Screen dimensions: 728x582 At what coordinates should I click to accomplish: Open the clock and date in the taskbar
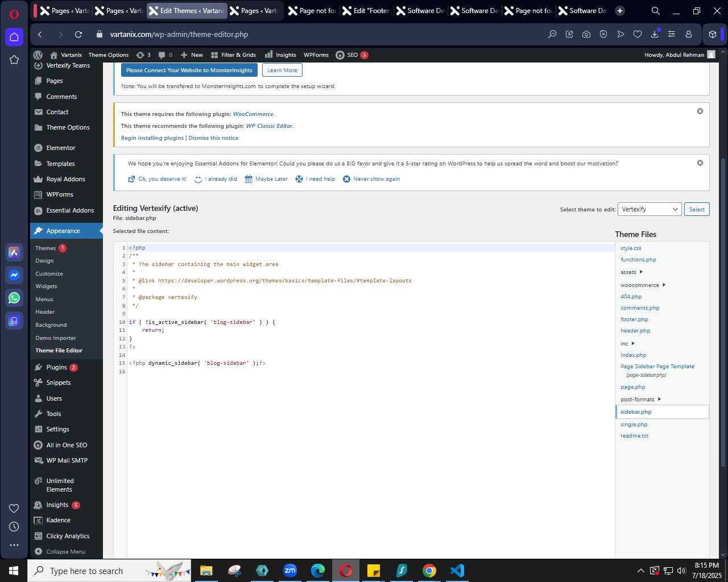pos(707,571)
